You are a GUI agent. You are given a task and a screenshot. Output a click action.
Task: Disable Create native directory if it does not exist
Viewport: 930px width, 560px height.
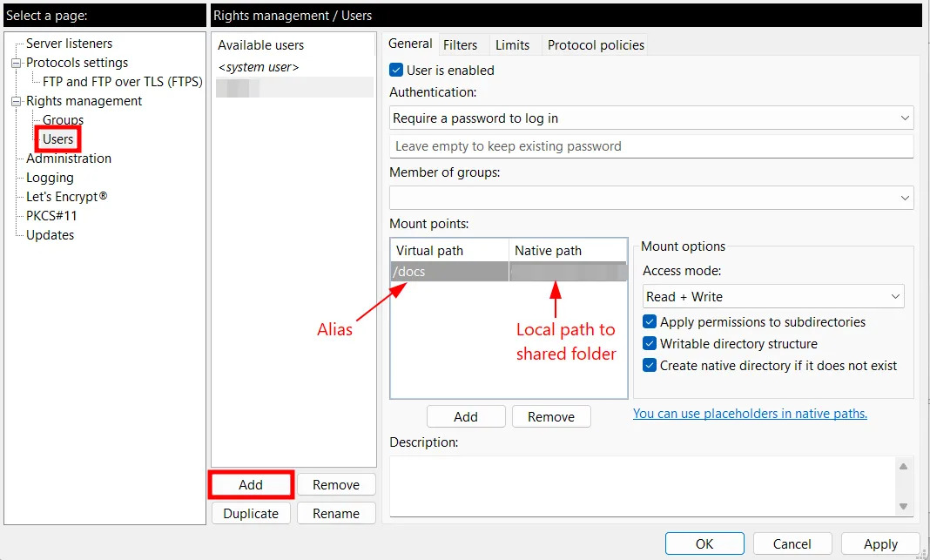tap(650, 366)
